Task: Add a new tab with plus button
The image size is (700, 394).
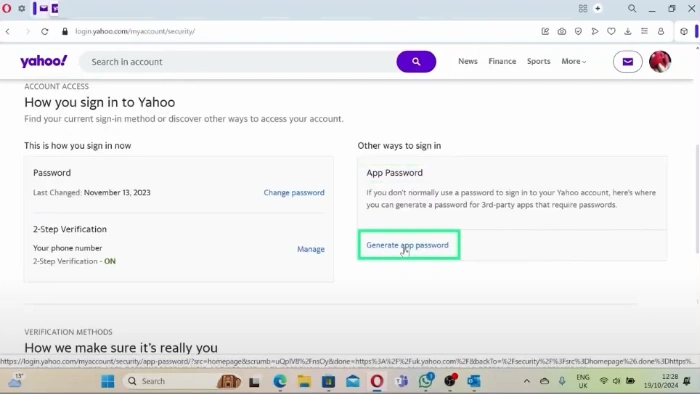Action: click(598, 8)
